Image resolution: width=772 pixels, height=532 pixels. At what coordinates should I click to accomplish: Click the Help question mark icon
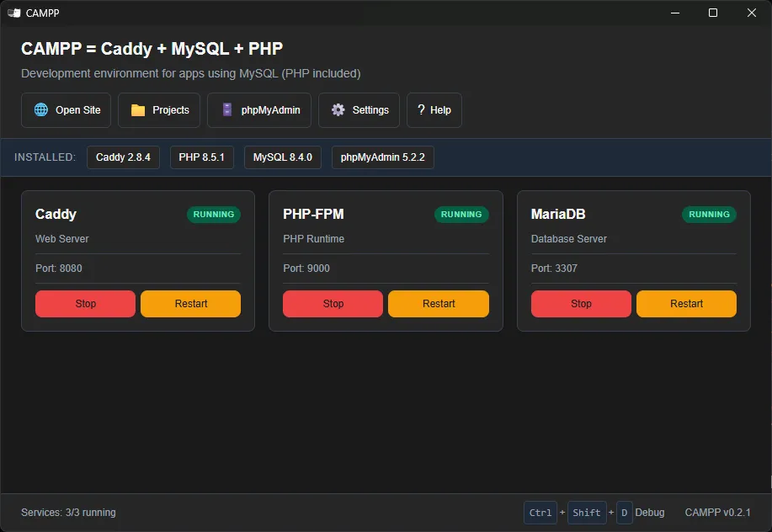pos(420,109)
